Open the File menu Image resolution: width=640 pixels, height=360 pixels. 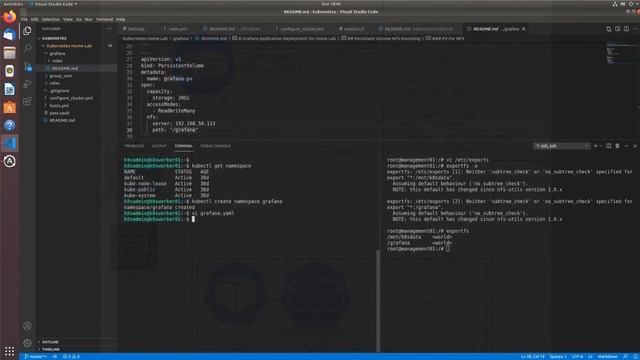24,19
